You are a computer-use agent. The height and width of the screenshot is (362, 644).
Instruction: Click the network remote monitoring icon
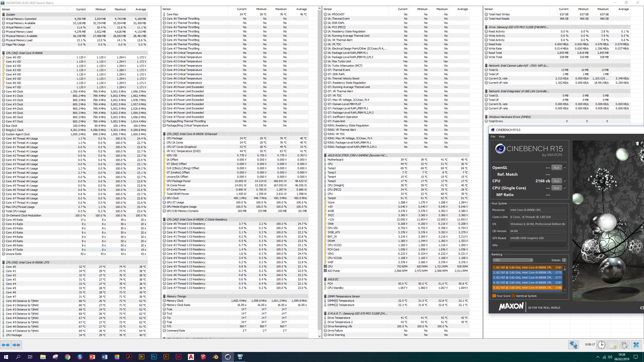pos(573,345)
